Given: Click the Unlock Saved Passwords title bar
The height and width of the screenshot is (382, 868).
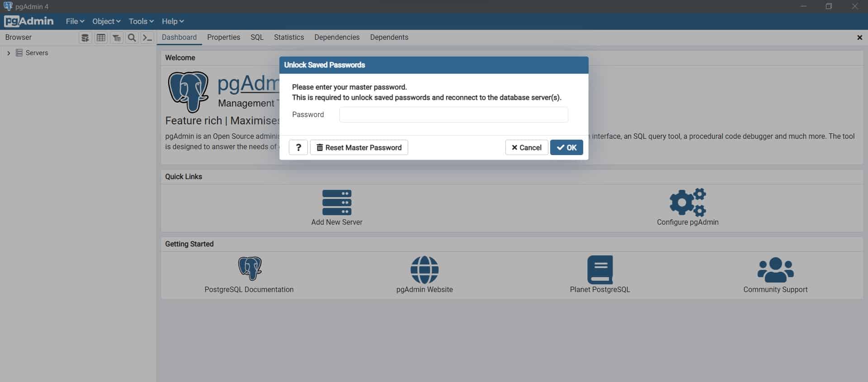Looking at the screenshot, I should pyautogui.click(x=434, y=65).
